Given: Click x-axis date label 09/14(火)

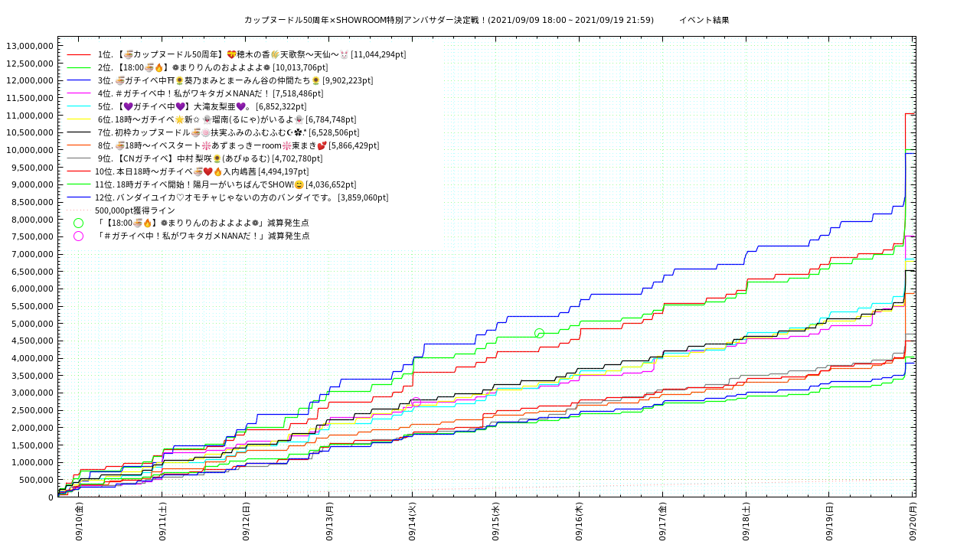Looking at the screenshot, I should tap(413, 522).
